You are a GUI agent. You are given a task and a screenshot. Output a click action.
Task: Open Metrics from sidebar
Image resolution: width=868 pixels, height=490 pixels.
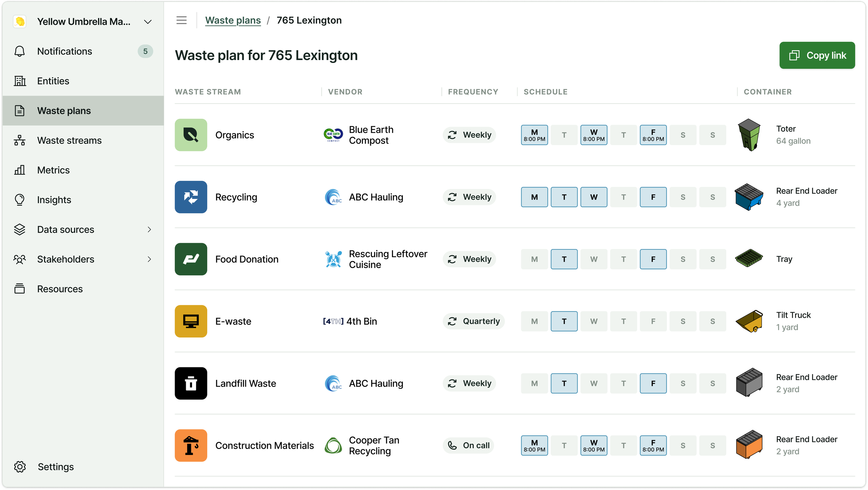click(83, 170)
